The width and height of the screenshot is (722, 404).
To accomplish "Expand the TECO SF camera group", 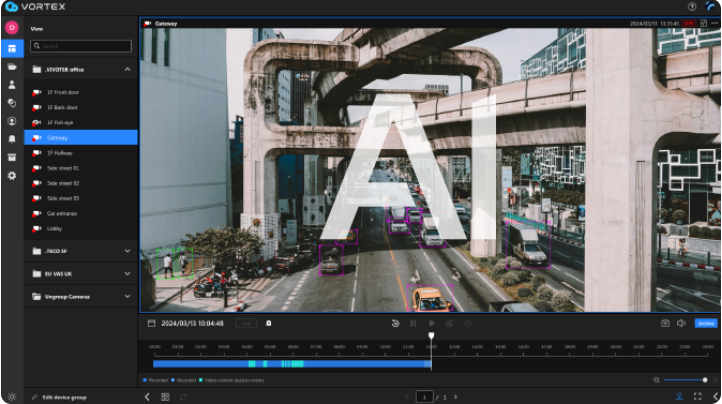I will pyautogui.click(x=127, y=251).
